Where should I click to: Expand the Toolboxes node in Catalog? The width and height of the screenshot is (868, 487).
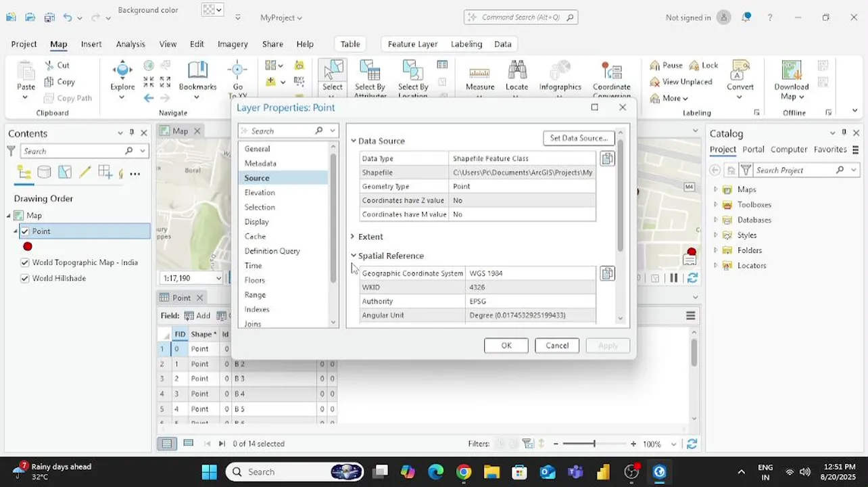(715, 205)
